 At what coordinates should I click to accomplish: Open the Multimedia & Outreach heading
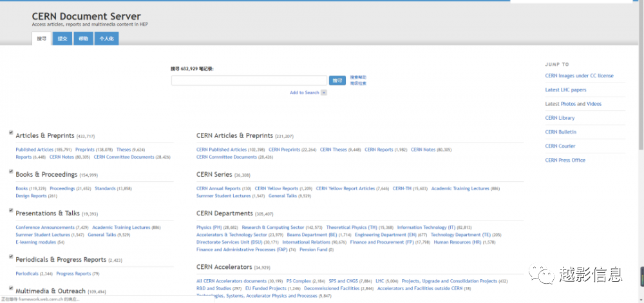50,291
